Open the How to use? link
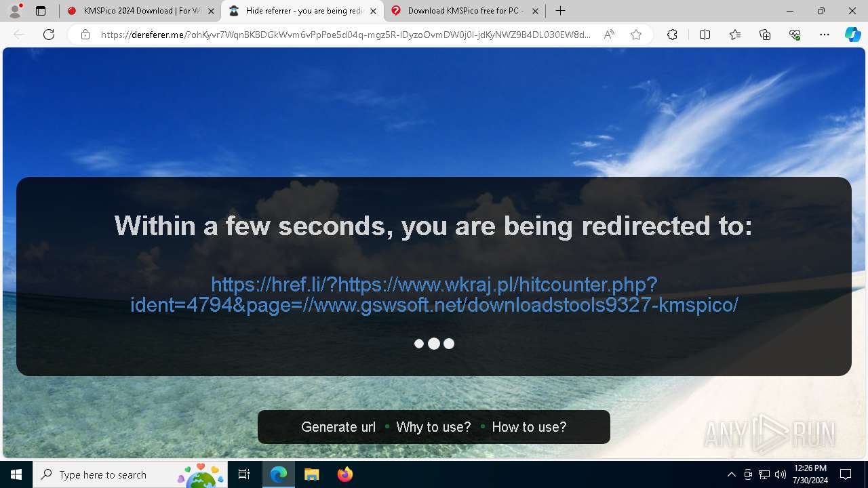The image size is (868, 488). [x=529, y=427]
